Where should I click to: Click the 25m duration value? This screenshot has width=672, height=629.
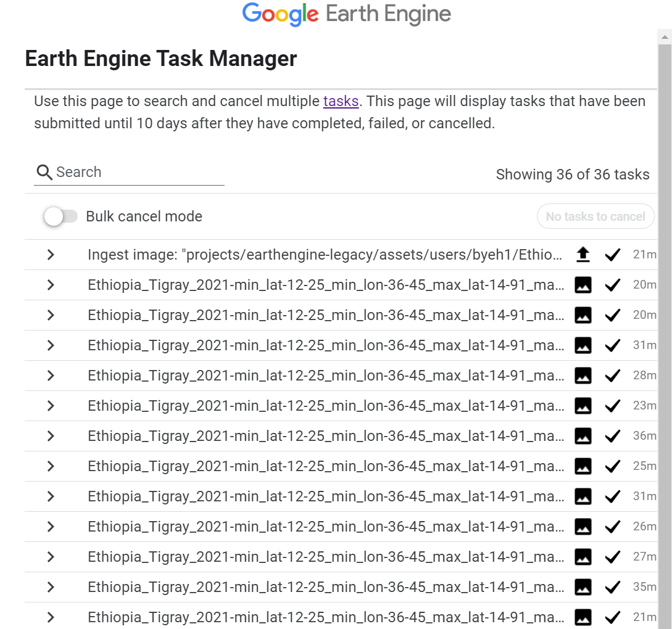[x=645, y=466]
